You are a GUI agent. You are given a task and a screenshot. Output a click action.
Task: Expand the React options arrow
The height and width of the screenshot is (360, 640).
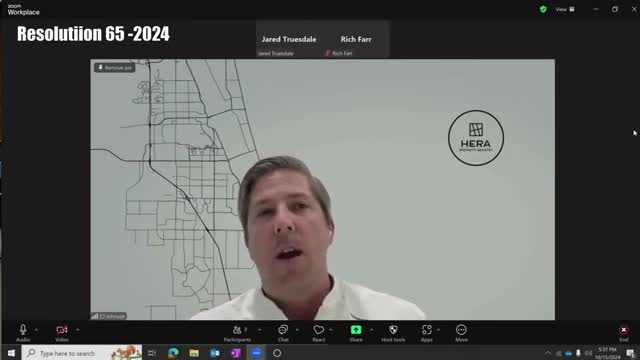[331, 330]
